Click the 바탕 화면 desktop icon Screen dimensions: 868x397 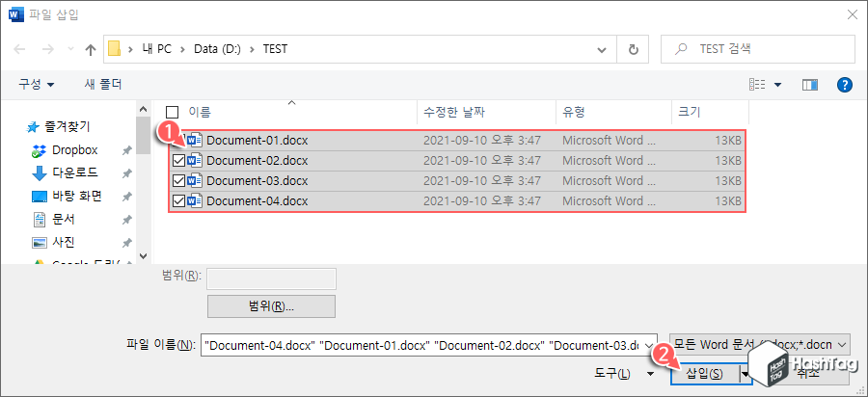click(x=39, y=197)
